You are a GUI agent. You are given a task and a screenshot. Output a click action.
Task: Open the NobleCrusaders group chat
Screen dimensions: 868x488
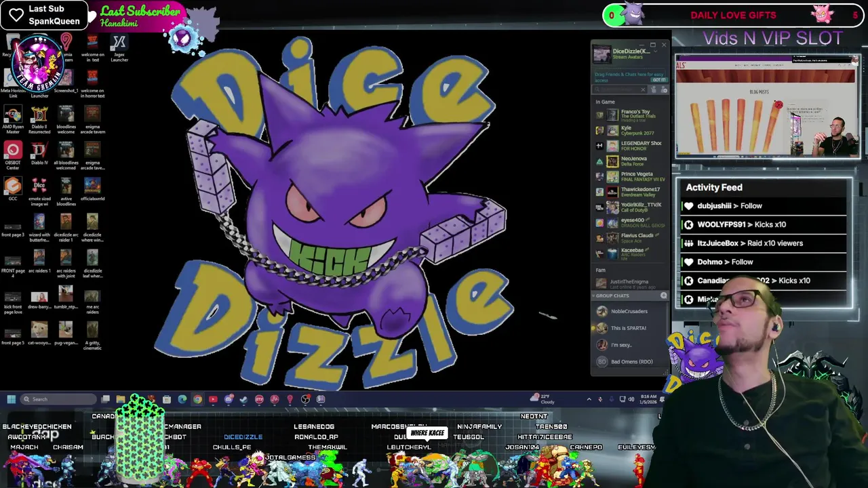(631, 311)
